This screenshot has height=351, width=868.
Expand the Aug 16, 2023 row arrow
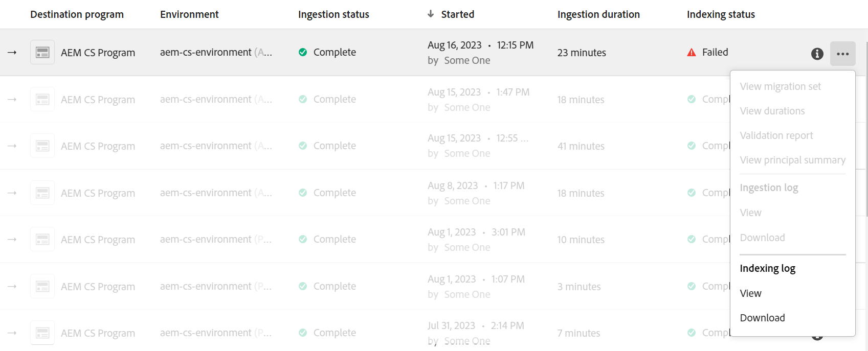point(12,52)
